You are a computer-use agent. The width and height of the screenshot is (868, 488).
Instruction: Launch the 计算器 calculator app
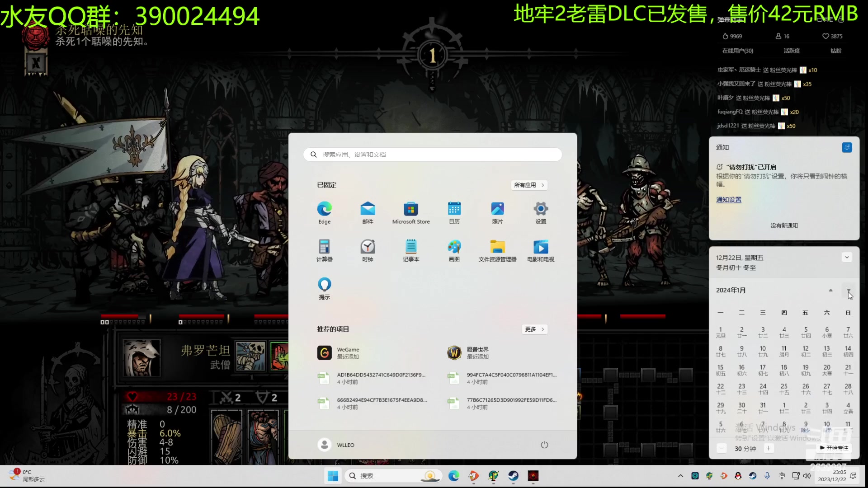click(324, 251)
